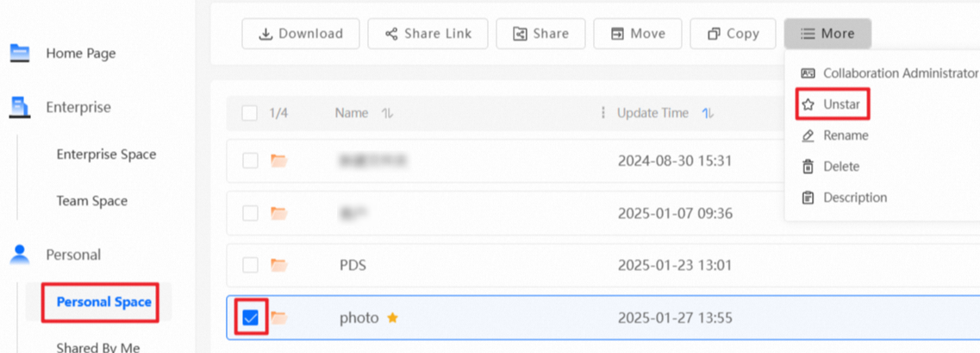Open Personal Space in the sidebar
Viewport: 980px width, 353px height.
[x=103, y=302]
